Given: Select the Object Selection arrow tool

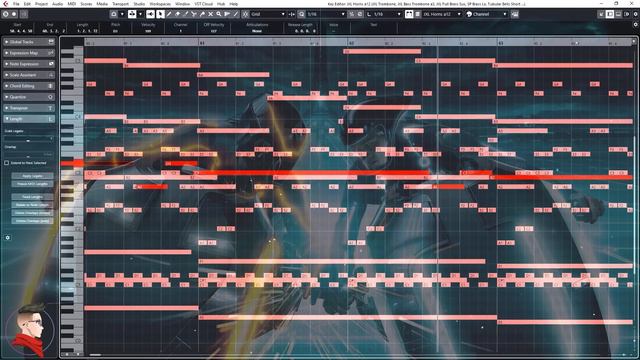Looking at the screenshot, I should [160, 14].
